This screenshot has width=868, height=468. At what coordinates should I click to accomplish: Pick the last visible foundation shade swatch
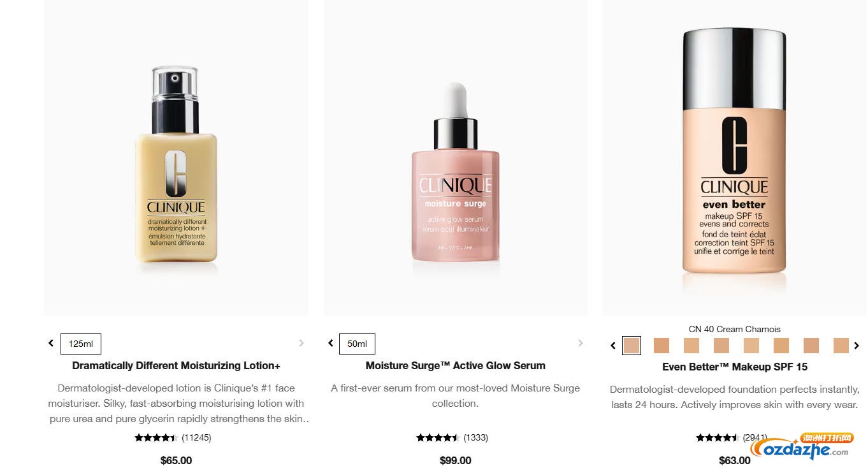(x=841, y=346)
